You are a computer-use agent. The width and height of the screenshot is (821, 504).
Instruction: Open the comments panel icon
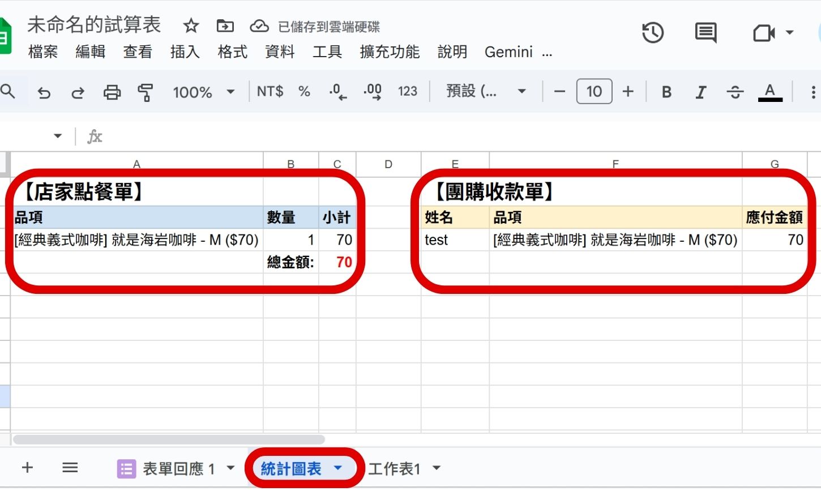(x=705, y=33)
